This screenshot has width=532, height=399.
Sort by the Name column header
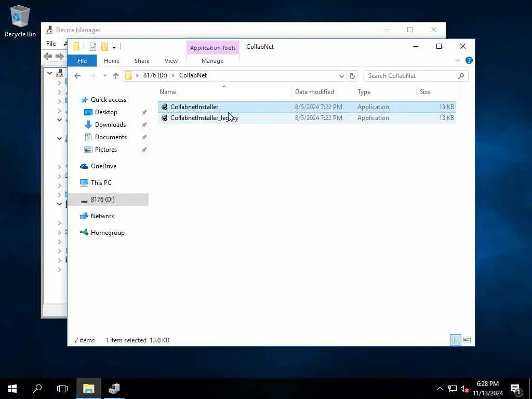(x=224, y=92)
